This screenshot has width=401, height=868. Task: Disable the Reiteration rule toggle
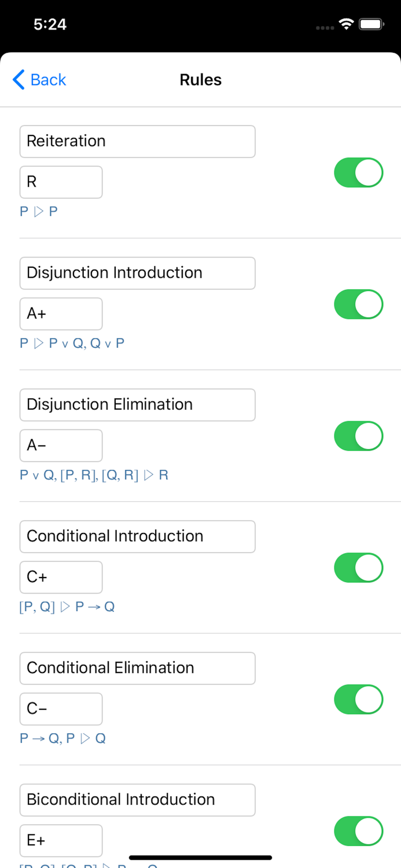coord(358,172)
